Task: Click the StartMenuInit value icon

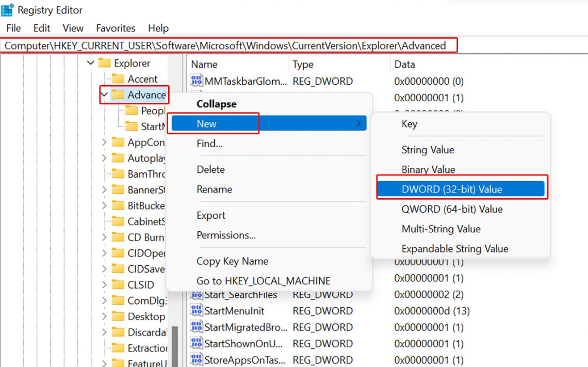Action: (x=197, y=311)
